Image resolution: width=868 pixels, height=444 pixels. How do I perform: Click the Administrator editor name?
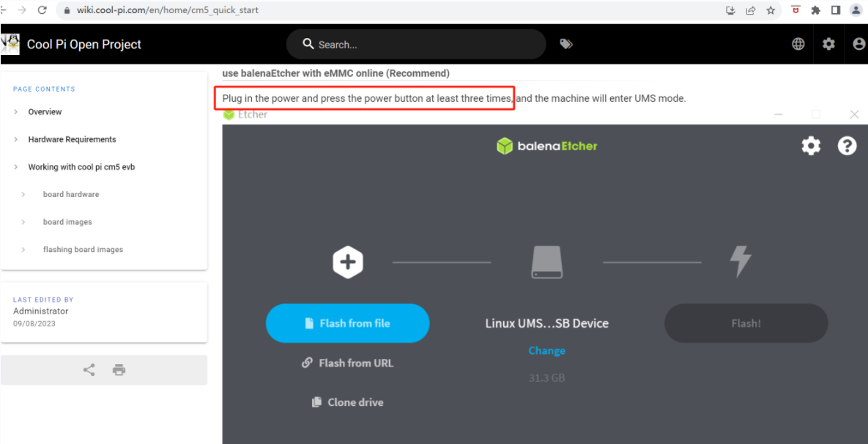[41, 311]
